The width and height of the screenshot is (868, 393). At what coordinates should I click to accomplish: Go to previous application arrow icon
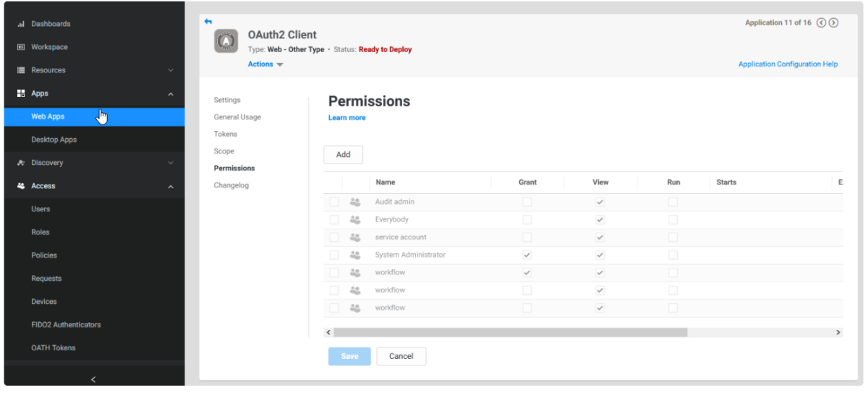click(821, 22)
